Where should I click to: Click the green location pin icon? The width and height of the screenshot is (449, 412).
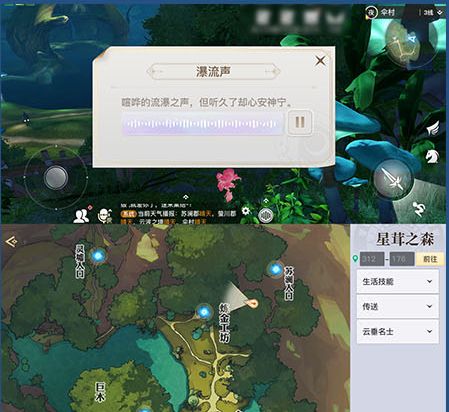[355, 259]
